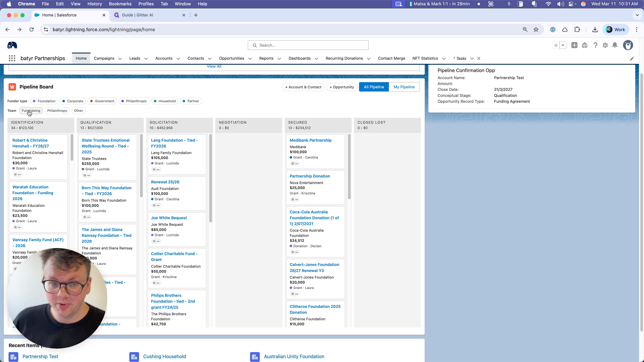Click the batyr elephant logo
This screenshot has width=644, height=362.
(12, 45)
